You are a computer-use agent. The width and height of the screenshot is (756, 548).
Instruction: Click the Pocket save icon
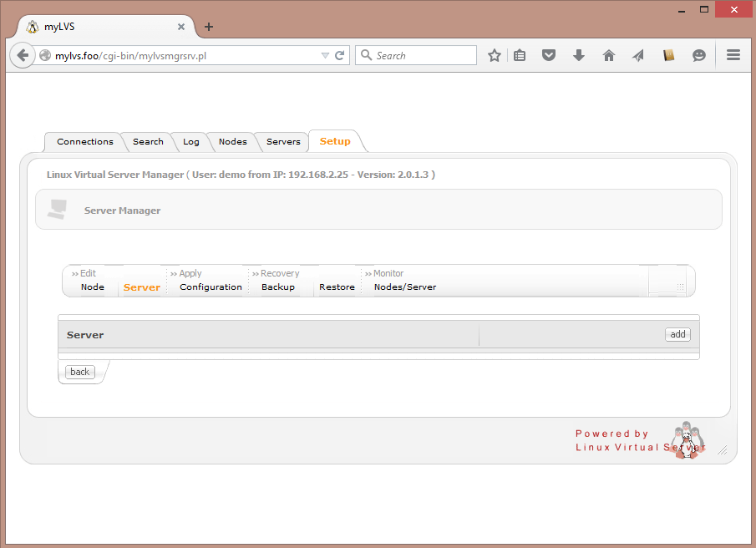(549, 56)
